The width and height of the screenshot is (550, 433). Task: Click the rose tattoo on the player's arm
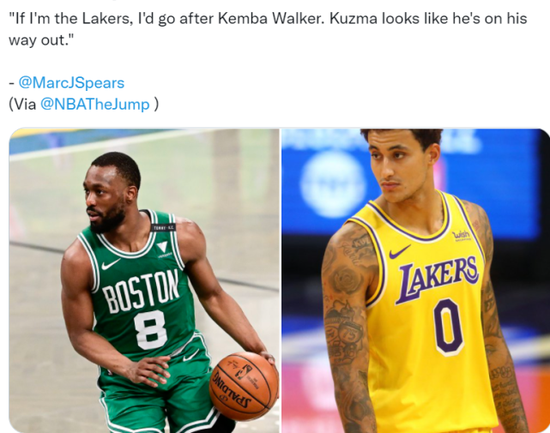(x=347, y=280)
